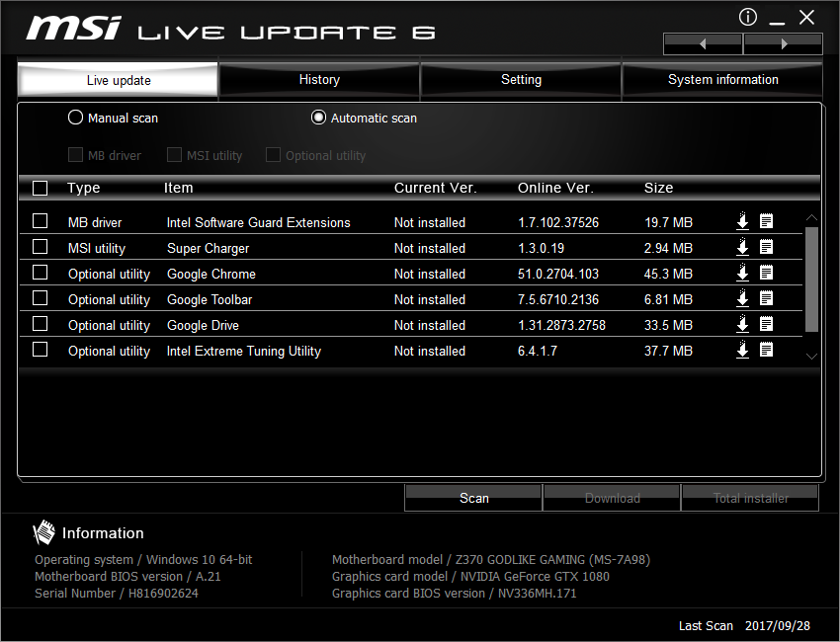Screen dimensions: 840x642
Task: Tick the select-all checkbox in the table header
Action: [41, 188]
